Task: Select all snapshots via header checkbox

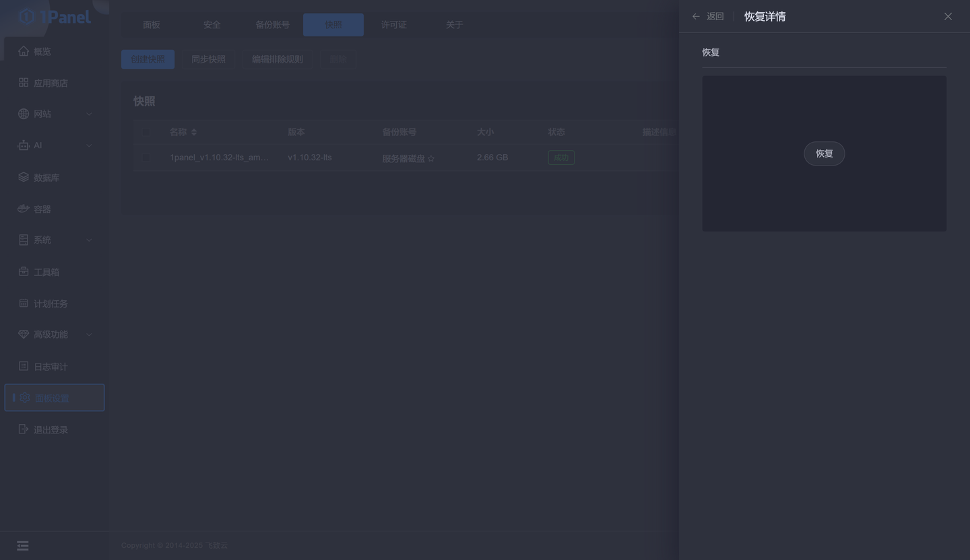Action: pos(146,132)
